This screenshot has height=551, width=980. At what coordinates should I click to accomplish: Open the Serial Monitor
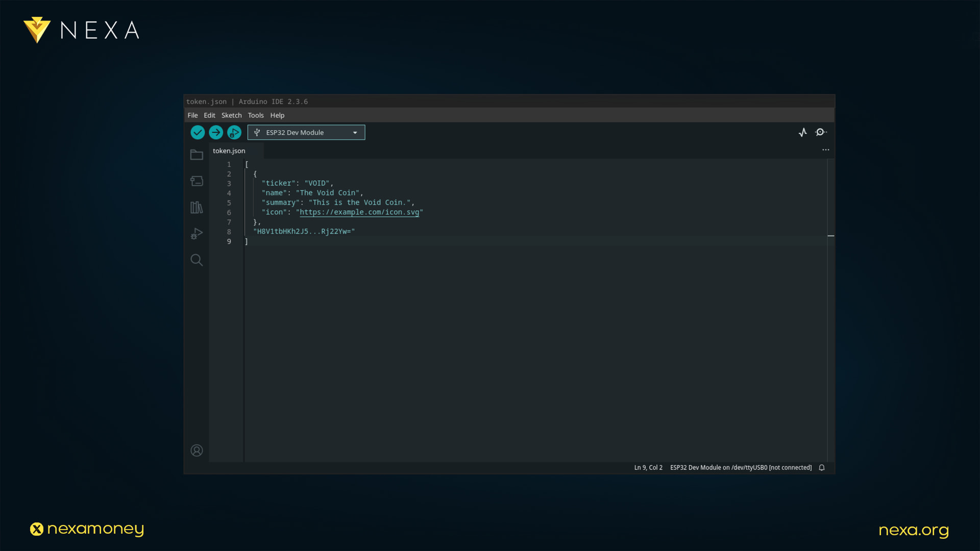821,133
